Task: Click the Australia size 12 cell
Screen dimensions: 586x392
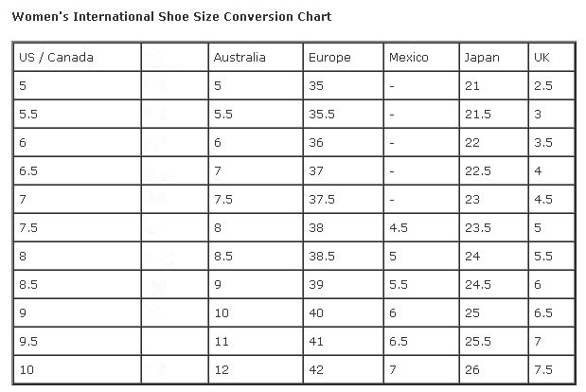Action: point(222,369)
